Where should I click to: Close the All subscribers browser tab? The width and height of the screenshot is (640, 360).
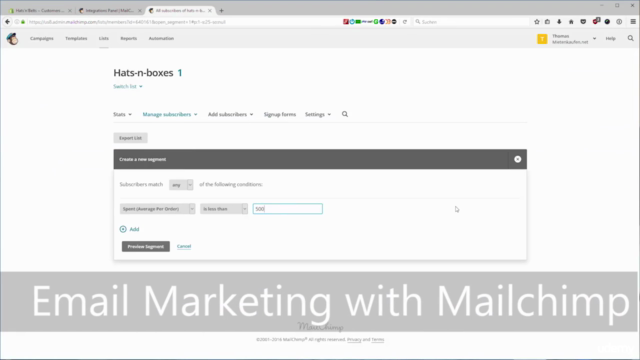(x=210, y=11)
